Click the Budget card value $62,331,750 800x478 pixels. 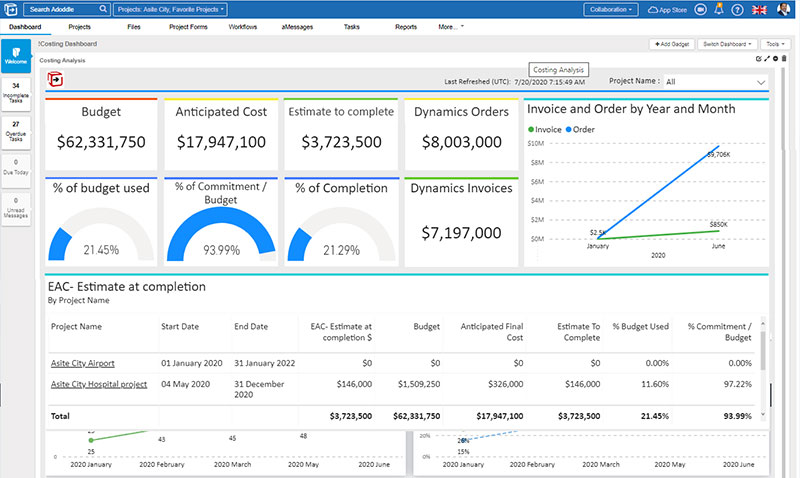101,142
